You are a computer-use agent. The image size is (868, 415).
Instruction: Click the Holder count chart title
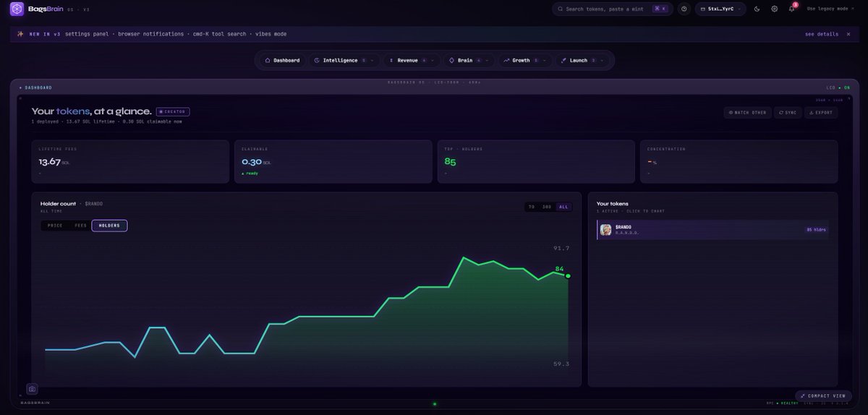[59, 204]
